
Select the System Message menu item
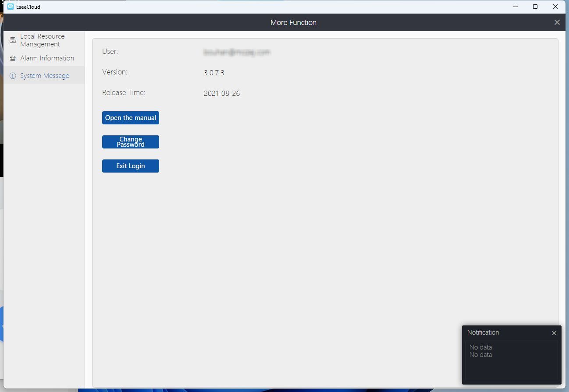pos(44,76)
